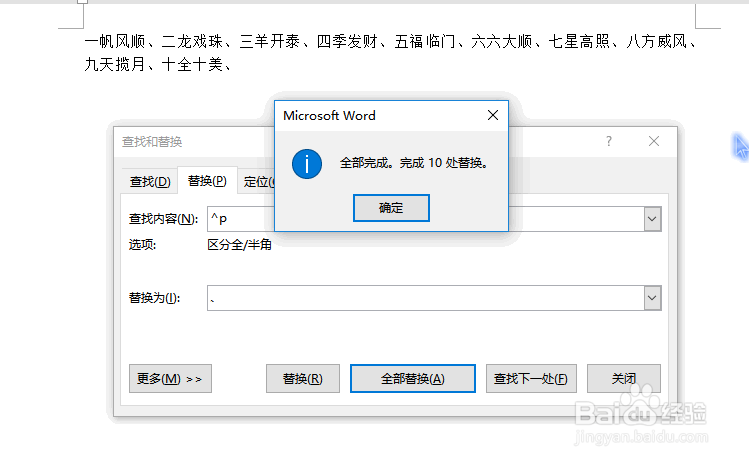Switch to the 查找(D) tab
Image resolution: width=749 pixels, height=463 pixels.
point(150,182)
